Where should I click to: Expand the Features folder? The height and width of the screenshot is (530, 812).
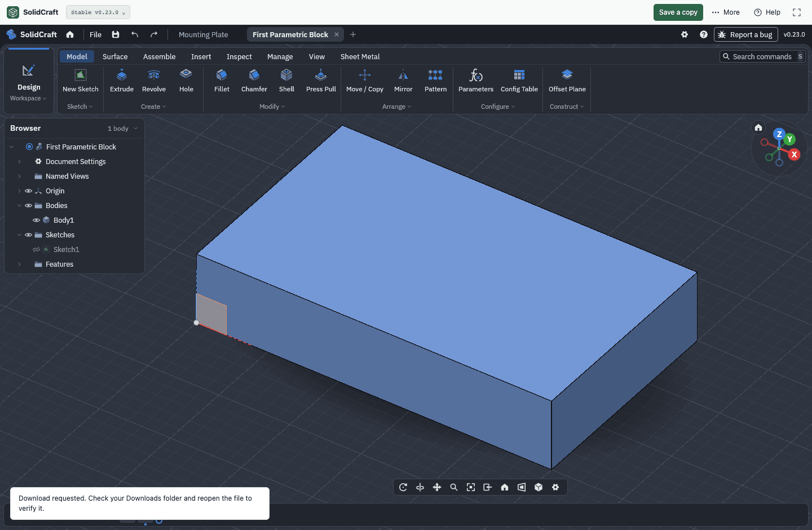point(19,264)
